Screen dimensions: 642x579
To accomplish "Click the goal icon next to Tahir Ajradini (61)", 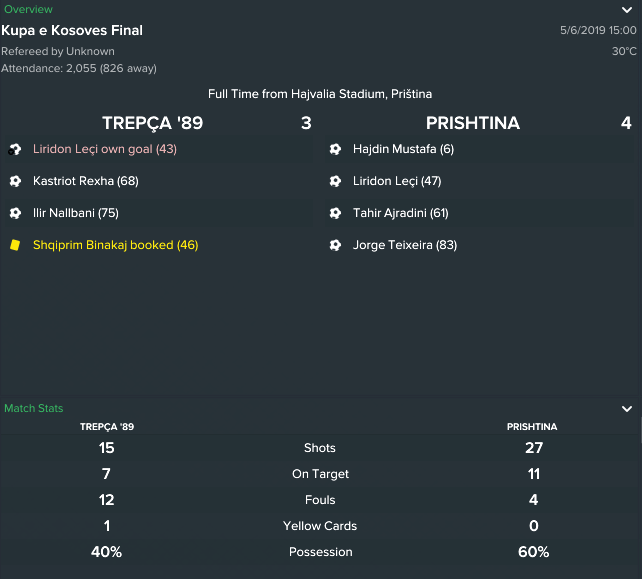I will click(335, 213).
